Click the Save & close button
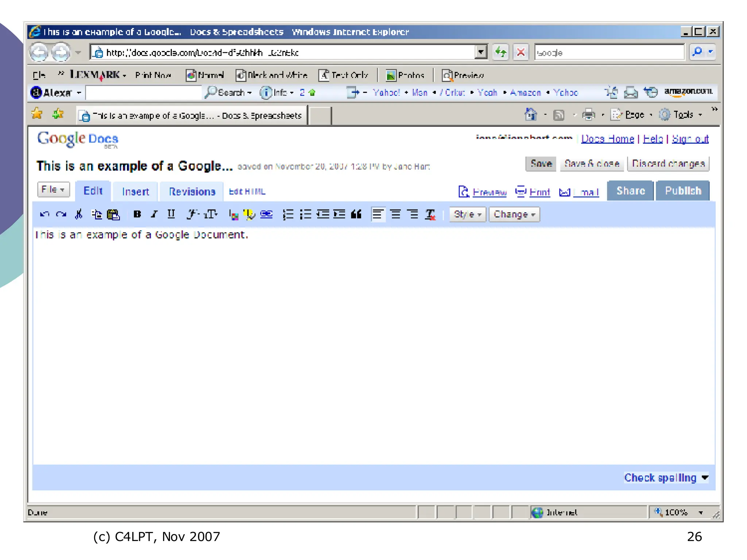Screen dimensions: 747x560 click(591, 164)
